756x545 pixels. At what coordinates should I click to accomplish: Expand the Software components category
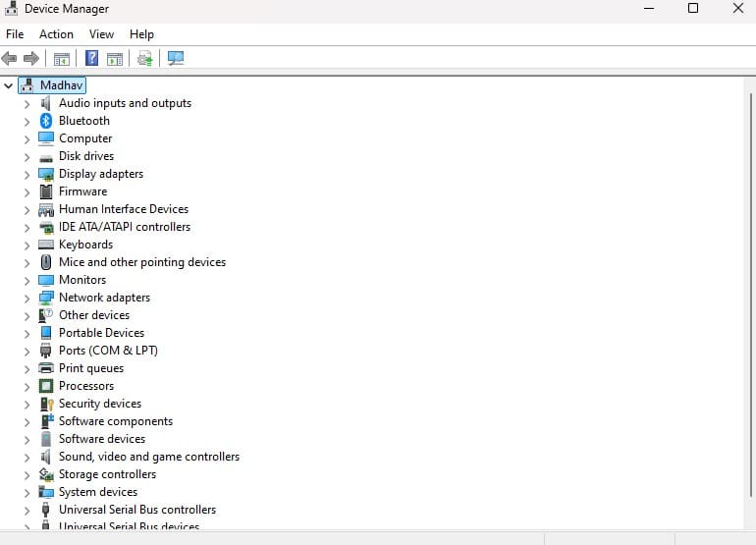[27, 422]
